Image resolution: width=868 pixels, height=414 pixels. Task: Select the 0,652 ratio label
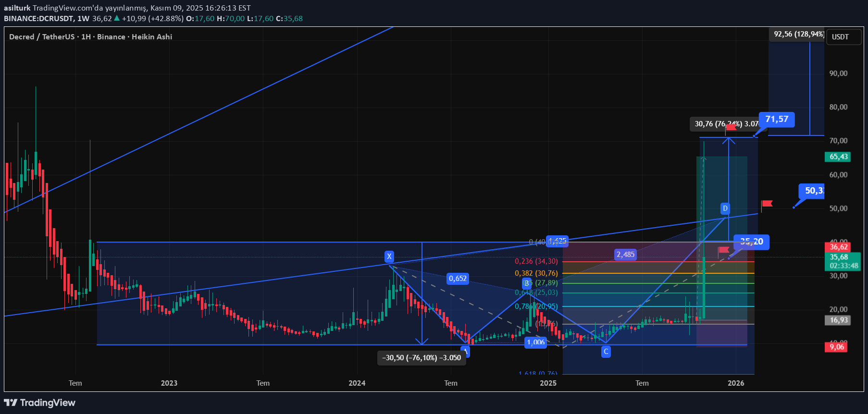tap(458, 279)
